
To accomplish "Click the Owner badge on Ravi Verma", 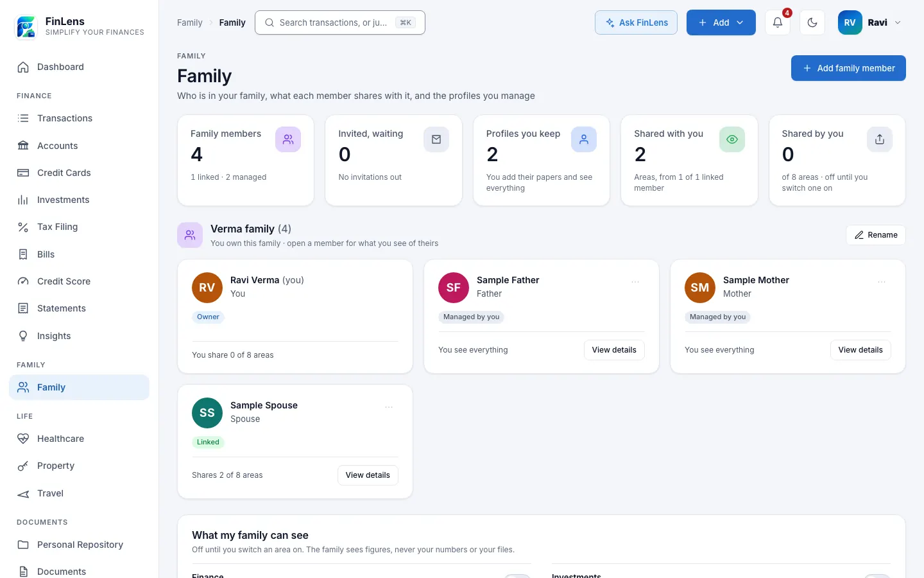I will [x=208, y=317].
